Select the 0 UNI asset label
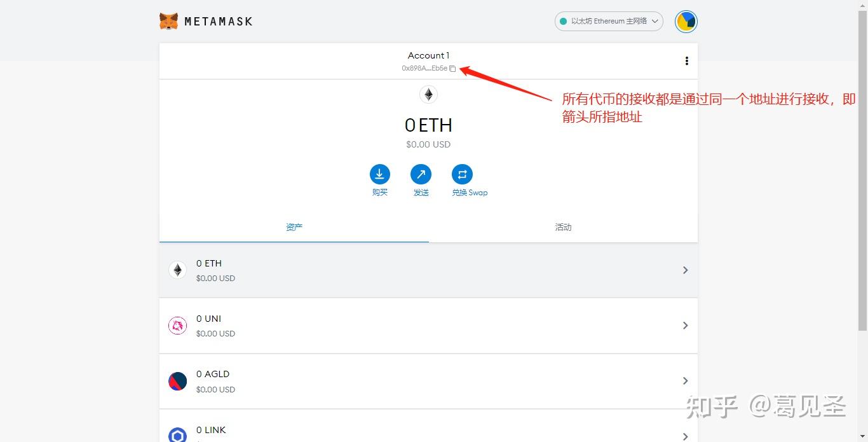Screen dimensions: 868x442 coord(208,319)
